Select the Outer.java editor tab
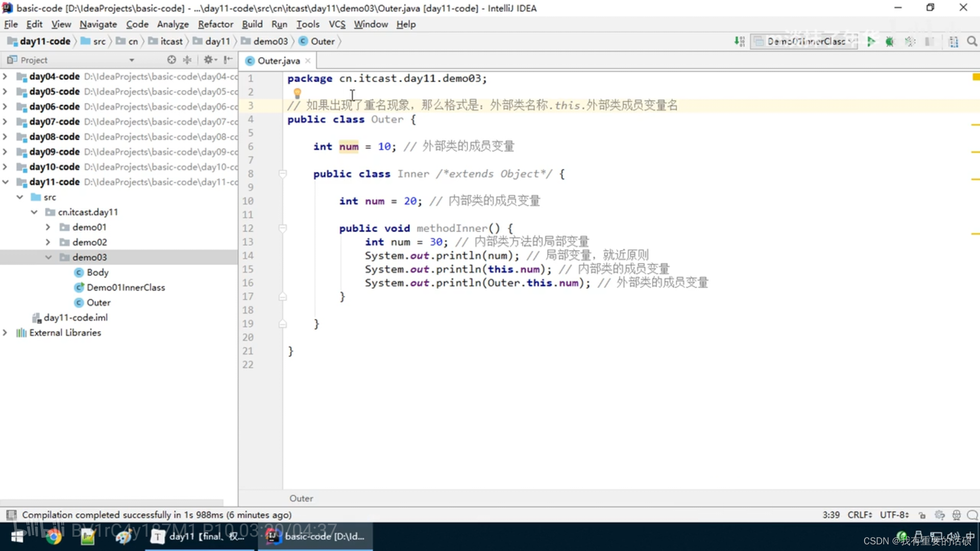 tap(279, 61)
